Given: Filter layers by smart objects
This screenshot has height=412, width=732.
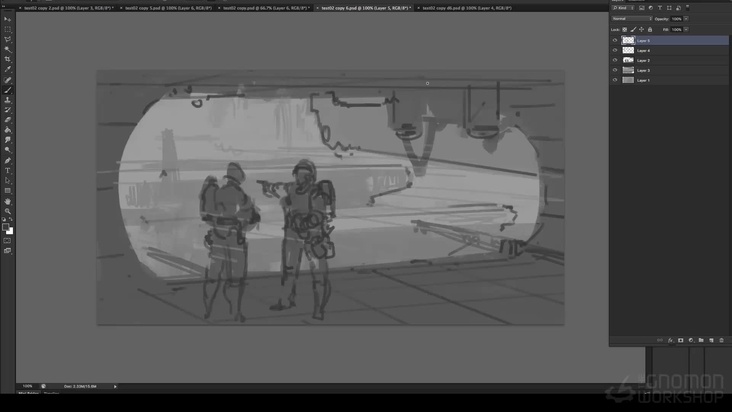Looking at the screenshot, I should [x=678, y=8].
